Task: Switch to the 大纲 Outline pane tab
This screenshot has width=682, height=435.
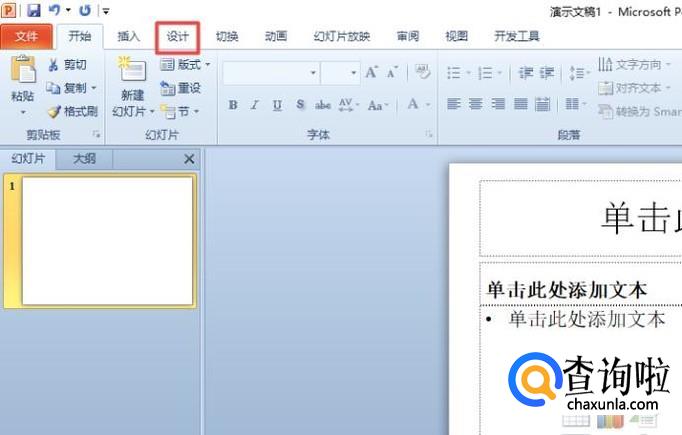Action: (x=84, y=159)
